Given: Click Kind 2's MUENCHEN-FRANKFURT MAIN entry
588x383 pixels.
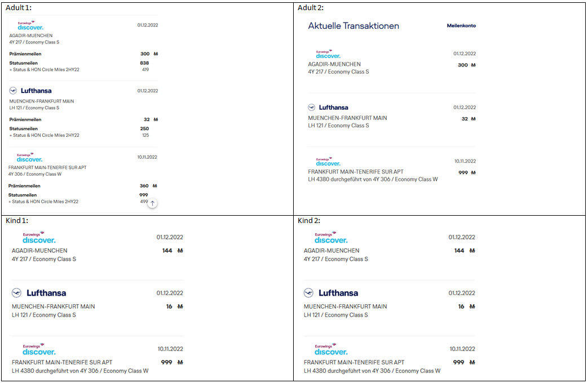Looking at the screenshot, I should (345, 306).
